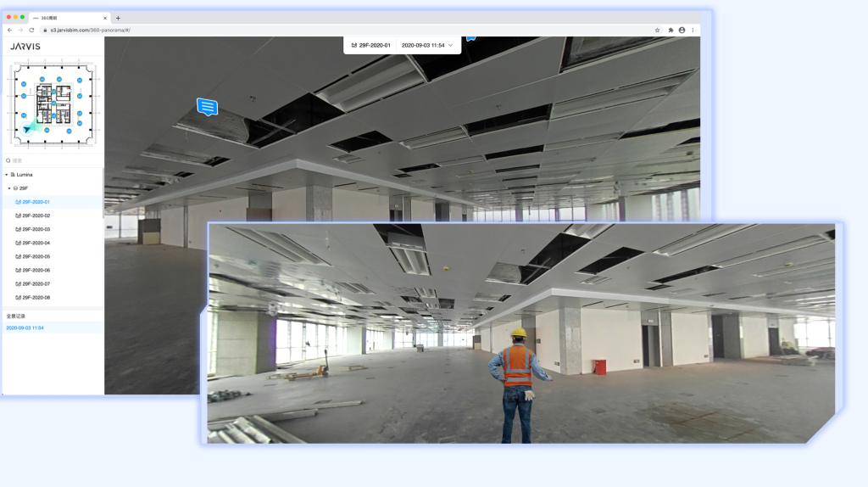Open the browser three-dot menu

pyautogui.click(x=693, y=30)
